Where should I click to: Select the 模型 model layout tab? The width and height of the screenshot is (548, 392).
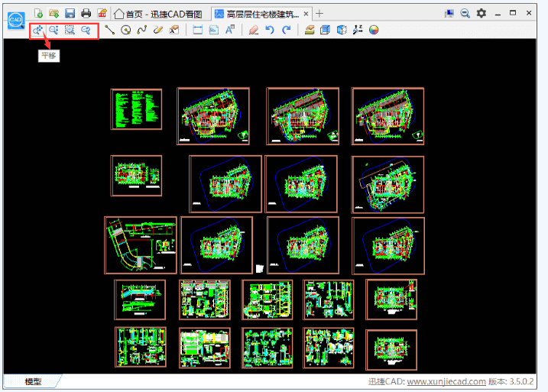(x=33, y=382)
